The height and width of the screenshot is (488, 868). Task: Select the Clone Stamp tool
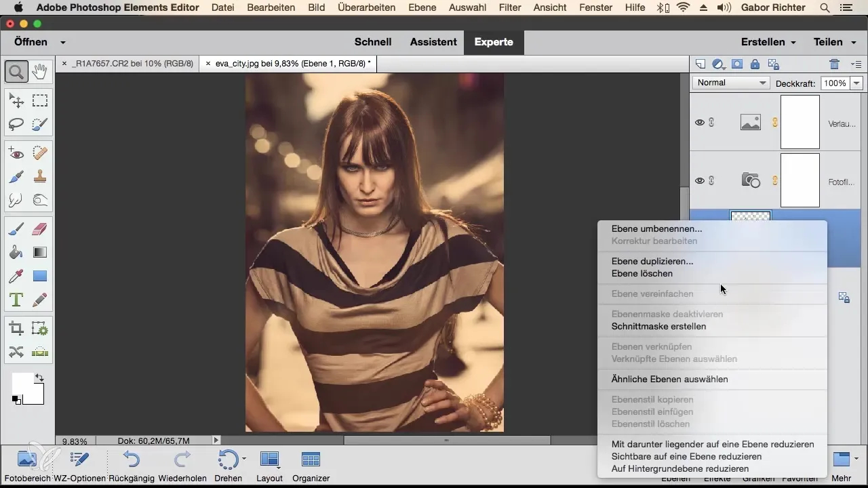point(40,177)
